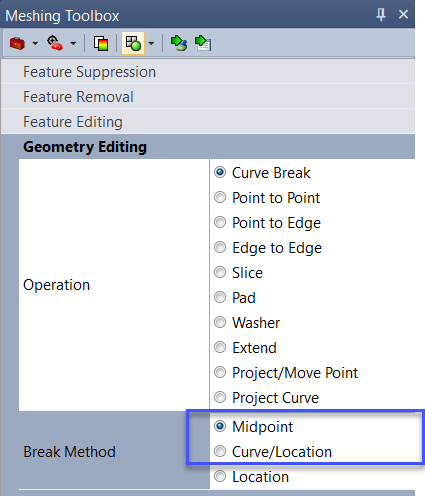The image size is (425, 496).
Task: Open dropdown arrow next to red toolbox icon
Action: pos(35,43)
